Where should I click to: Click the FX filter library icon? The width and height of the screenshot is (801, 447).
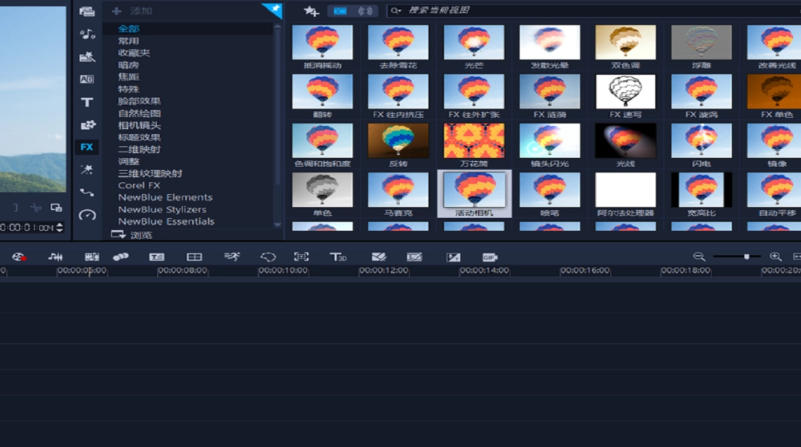point(87,147)
